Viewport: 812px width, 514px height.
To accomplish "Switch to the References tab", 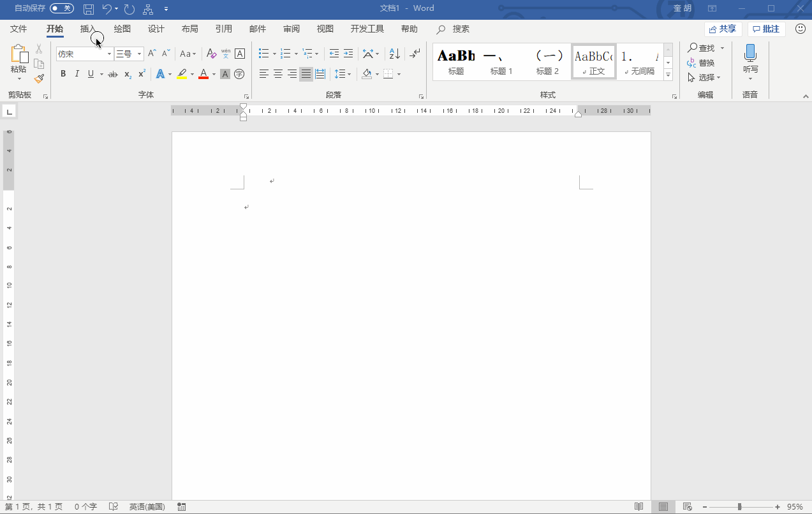I will [224, 29].
